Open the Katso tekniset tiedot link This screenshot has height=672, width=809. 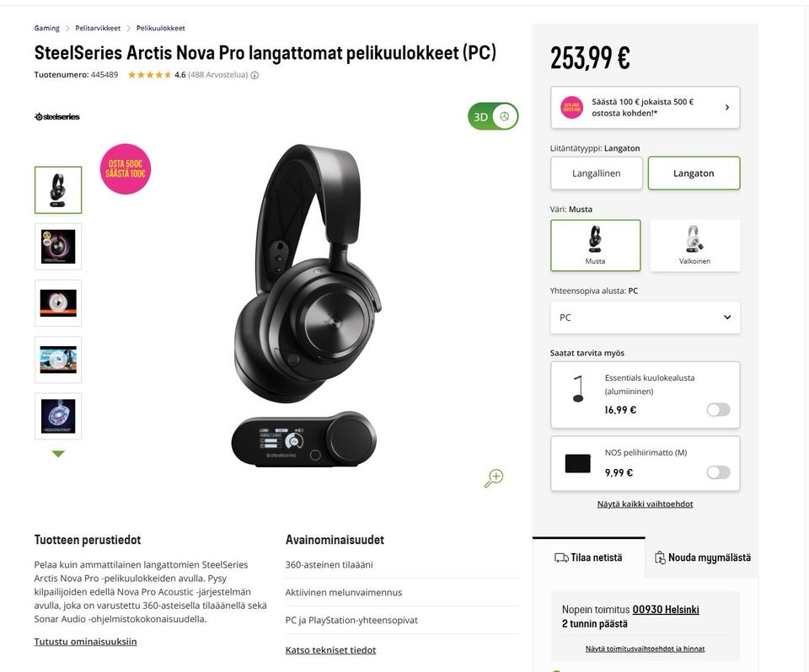point(330,650)
